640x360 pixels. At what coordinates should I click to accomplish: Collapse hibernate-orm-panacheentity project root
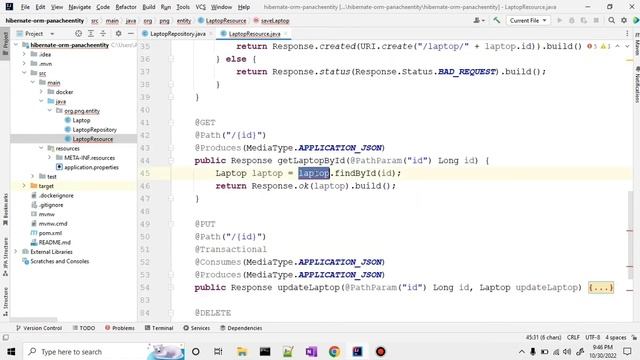tap(16, 45)
